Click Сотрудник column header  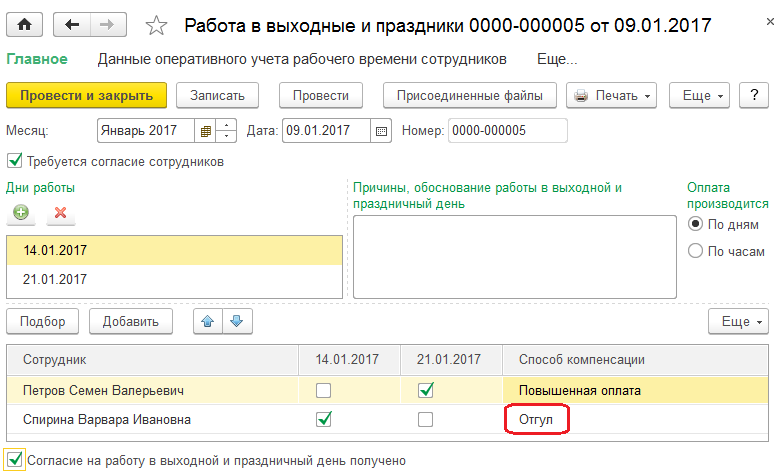[153, 360]
